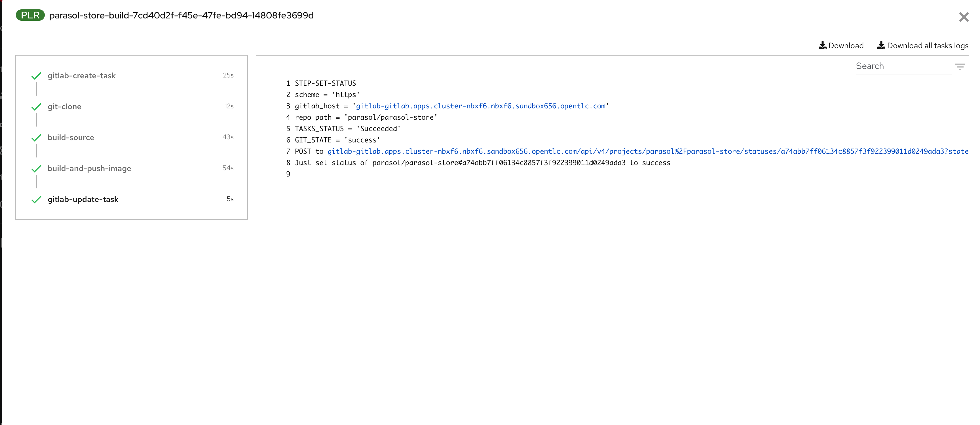The image size is (980, 425).
Task: Click green checkmark beside gitlab-update-task
Action: pos(36,199)
